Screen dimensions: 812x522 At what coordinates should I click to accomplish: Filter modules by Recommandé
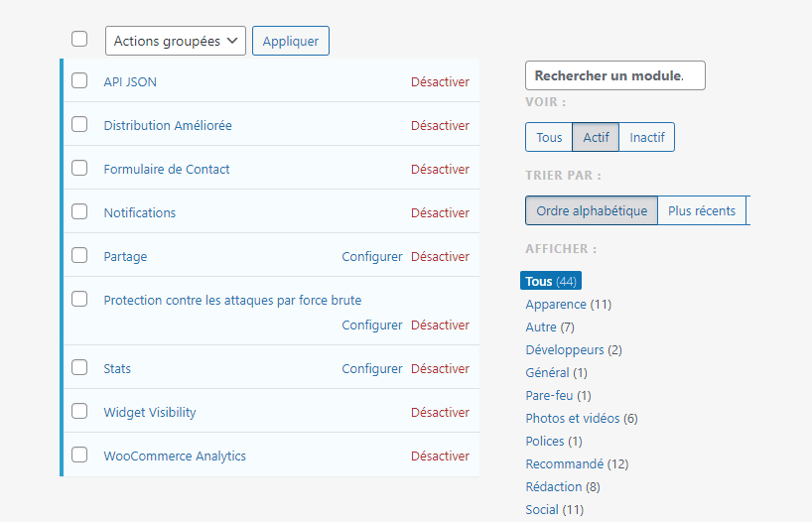pyautogui.click(x=577, y=464)
